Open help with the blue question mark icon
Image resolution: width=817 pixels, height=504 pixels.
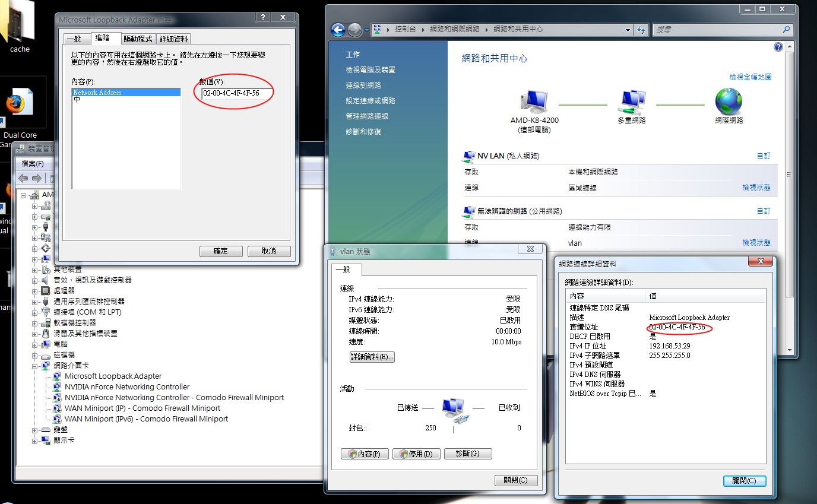[x=778, y=47]
